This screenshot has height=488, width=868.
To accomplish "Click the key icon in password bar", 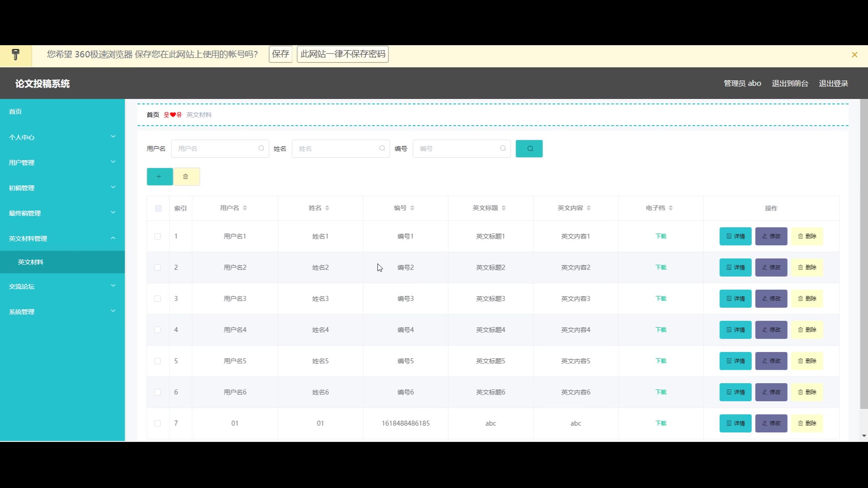I will tap(16, 55).
